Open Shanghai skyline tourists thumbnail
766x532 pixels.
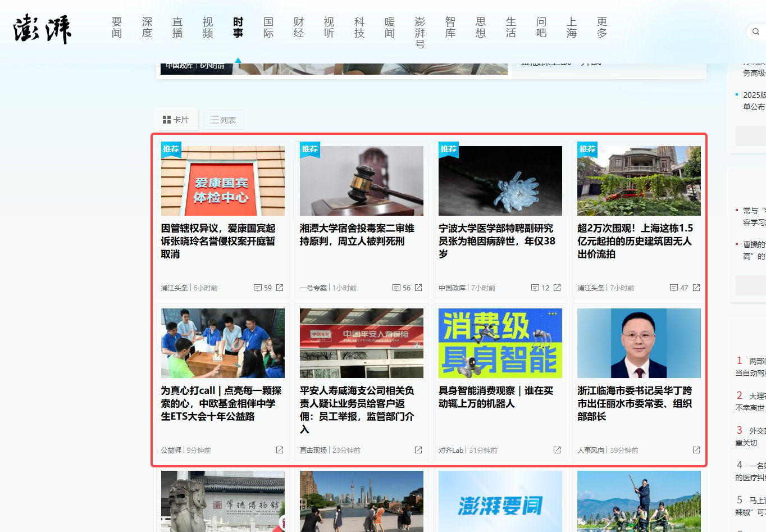click(362, 501)
